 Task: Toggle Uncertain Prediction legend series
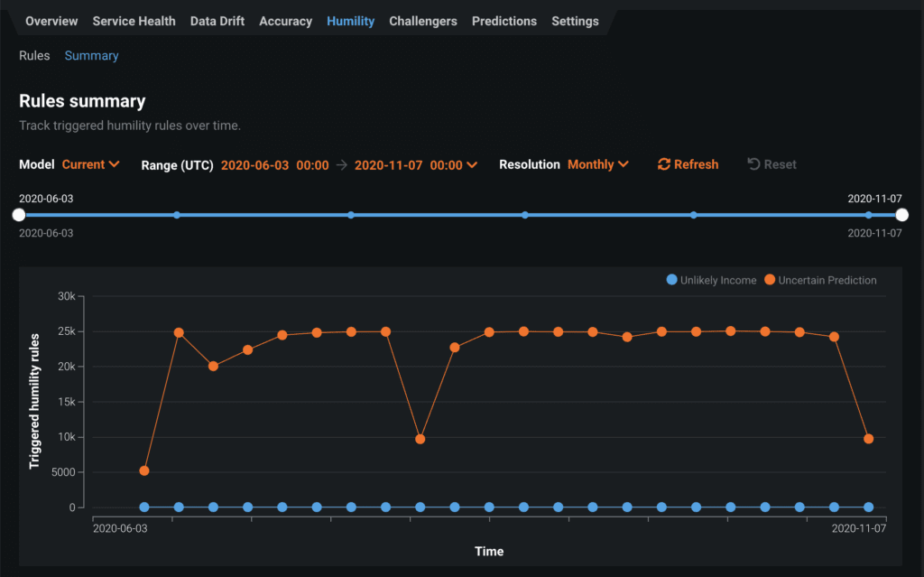point(820,280)
